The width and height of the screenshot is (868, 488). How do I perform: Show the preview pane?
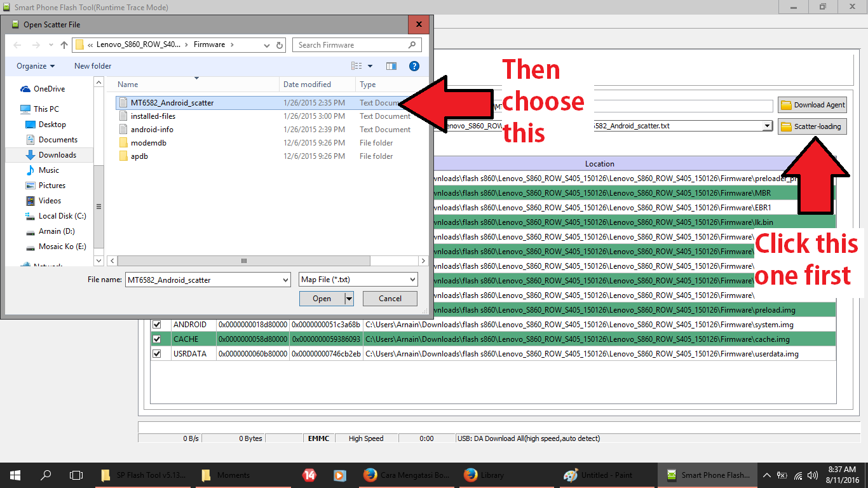pos(391,66)
